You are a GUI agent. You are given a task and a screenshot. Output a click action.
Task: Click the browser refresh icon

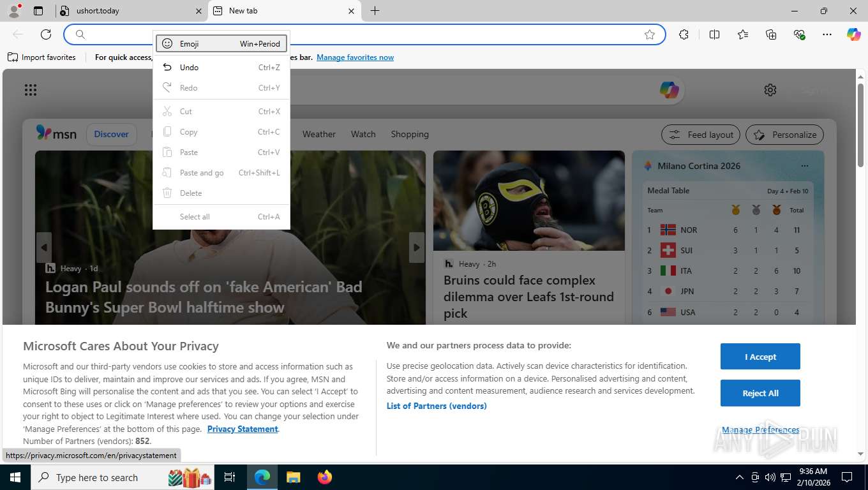[x=46, y=34]
